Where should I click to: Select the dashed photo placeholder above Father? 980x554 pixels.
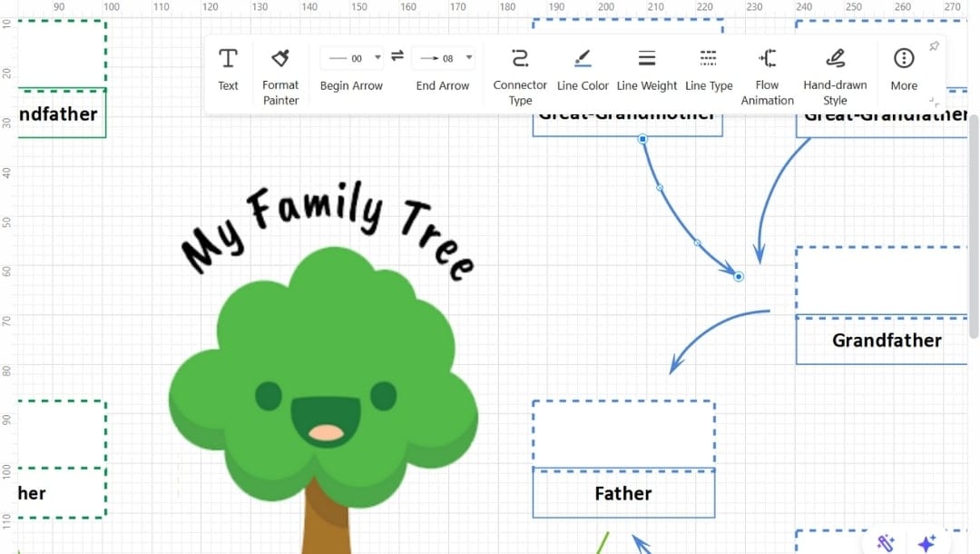623,434
